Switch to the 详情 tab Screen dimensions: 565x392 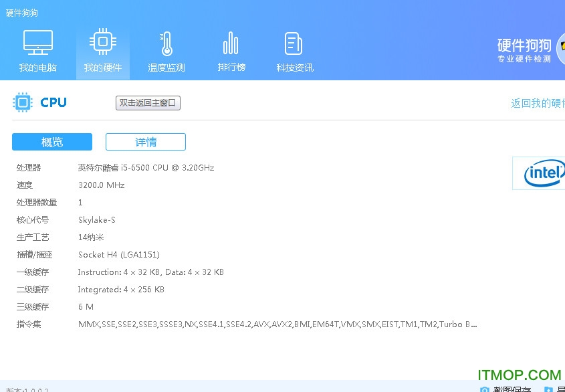pos(146,142)
